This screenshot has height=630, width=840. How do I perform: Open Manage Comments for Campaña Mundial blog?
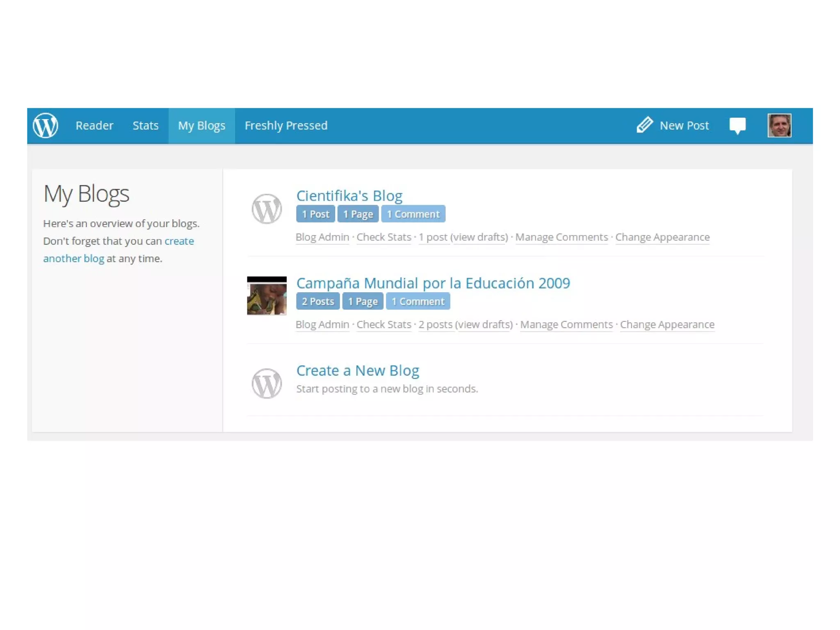[x=566, y=325]
